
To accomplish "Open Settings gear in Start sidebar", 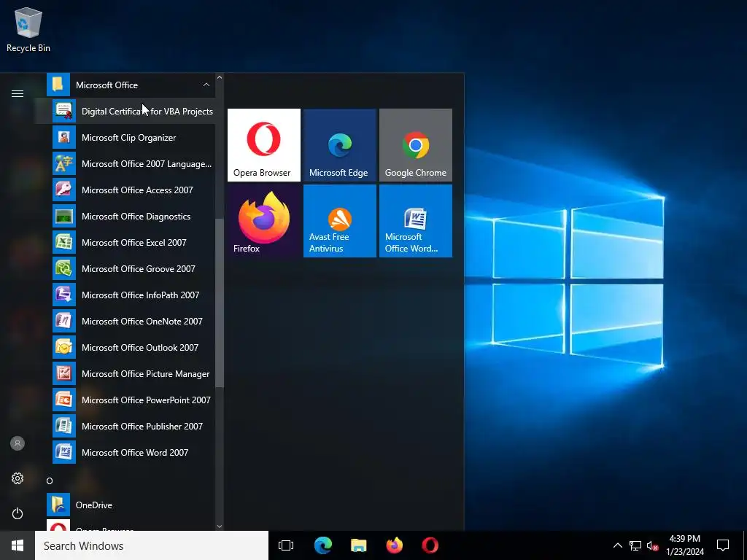I will (x=18, y=478).
